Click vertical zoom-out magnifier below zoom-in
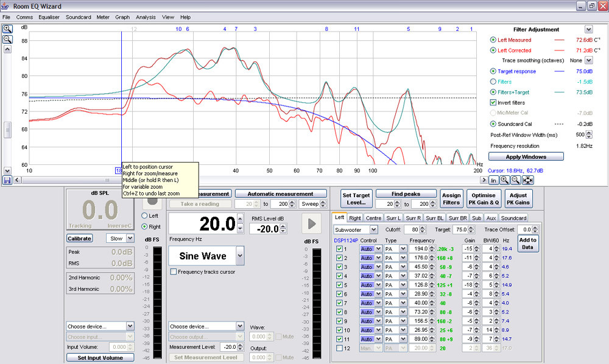Image resolution: width=609 pixels, height=364 pixels. 7,39
